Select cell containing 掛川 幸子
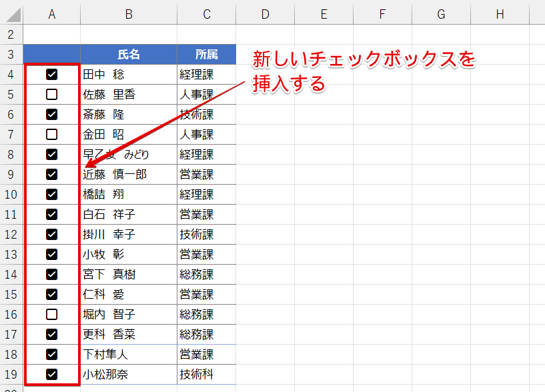 [x=129, y=235]
